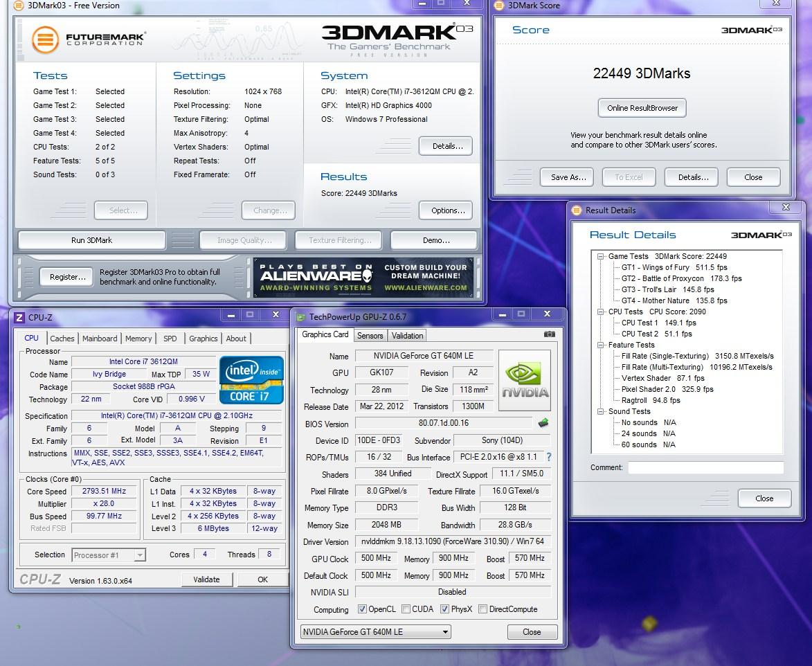Click Close button in Result Details window

[x=764, y=498]
